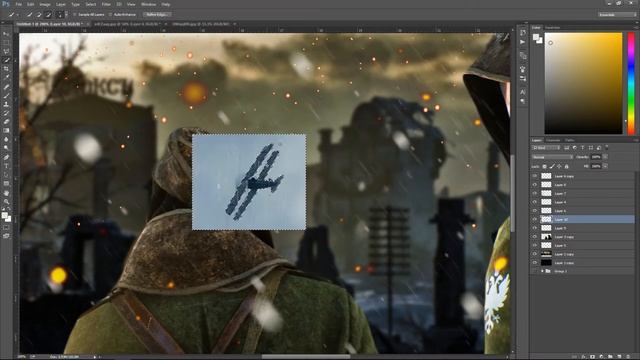Select the Blur tool

[6, 139]
